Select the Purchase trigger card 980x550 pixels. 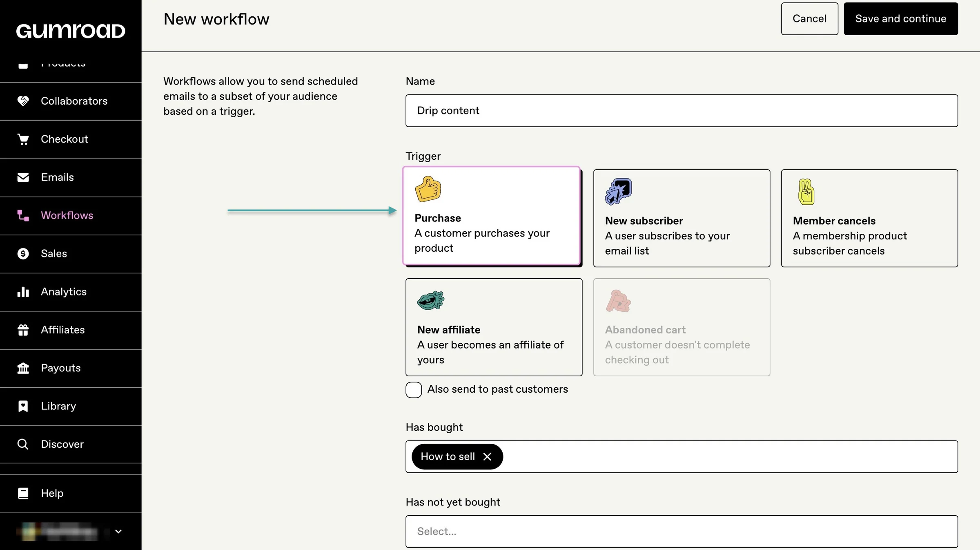point(492,216)
